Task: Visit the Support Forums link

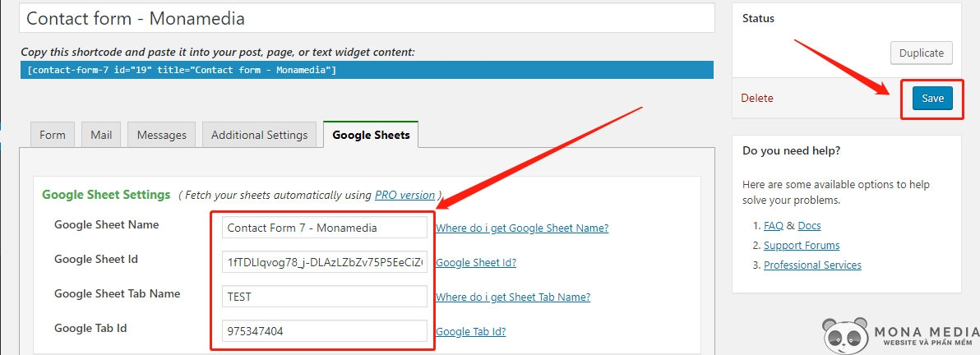Action: coord(802,245)
